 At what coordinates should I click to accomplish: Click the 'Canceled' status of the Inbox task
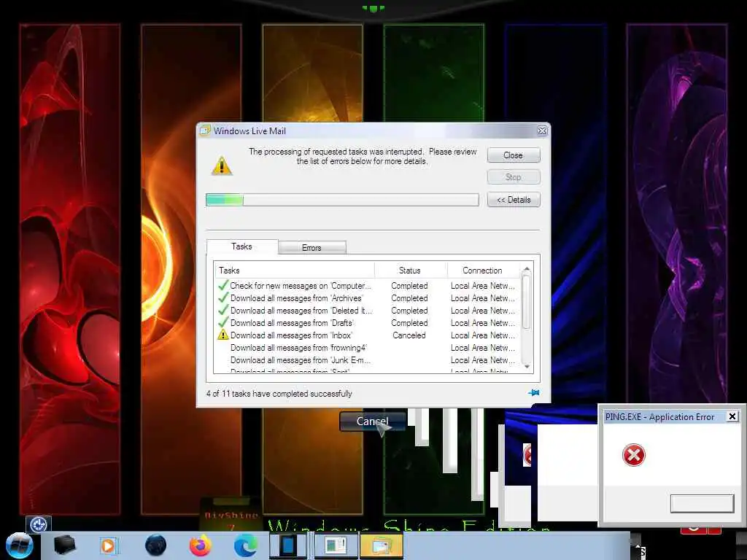[409, 335]
